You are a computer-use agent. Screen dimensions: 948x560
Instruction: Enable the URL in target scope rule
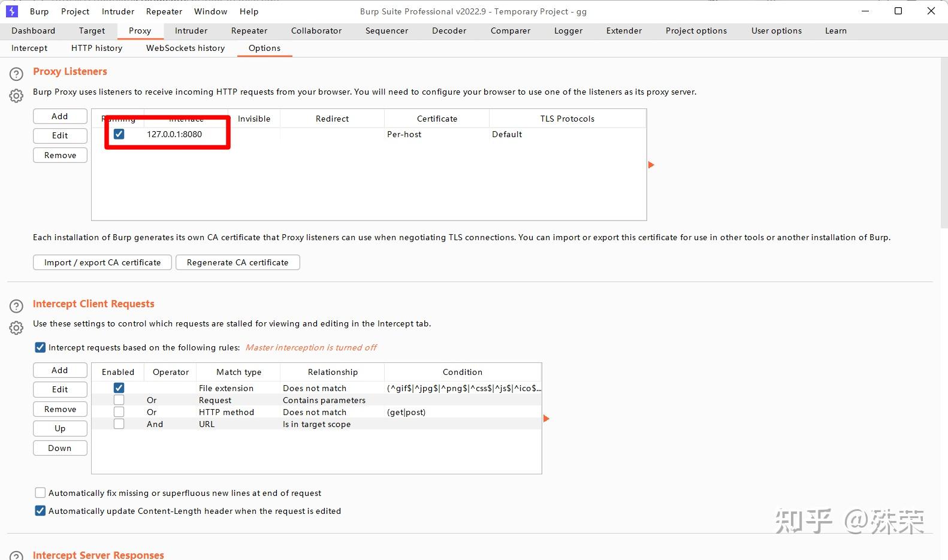pos(119,424)
